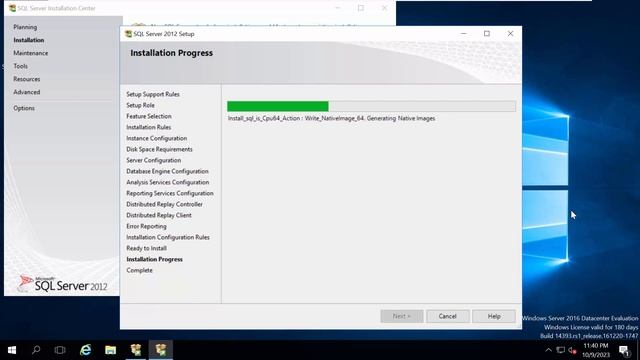
Task: Select Options in Installation Center sidebar
Action: [24, 108]
